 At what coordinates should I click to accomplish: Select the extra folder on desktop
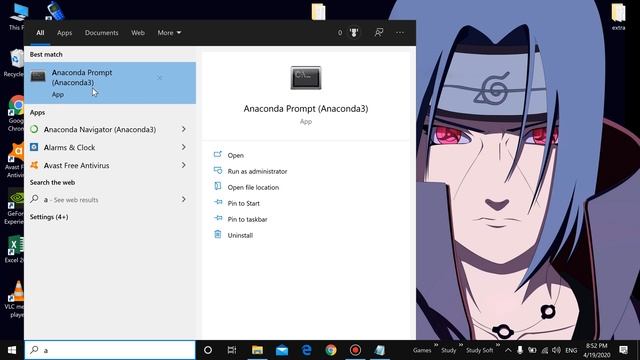click(x=618, y=17)
